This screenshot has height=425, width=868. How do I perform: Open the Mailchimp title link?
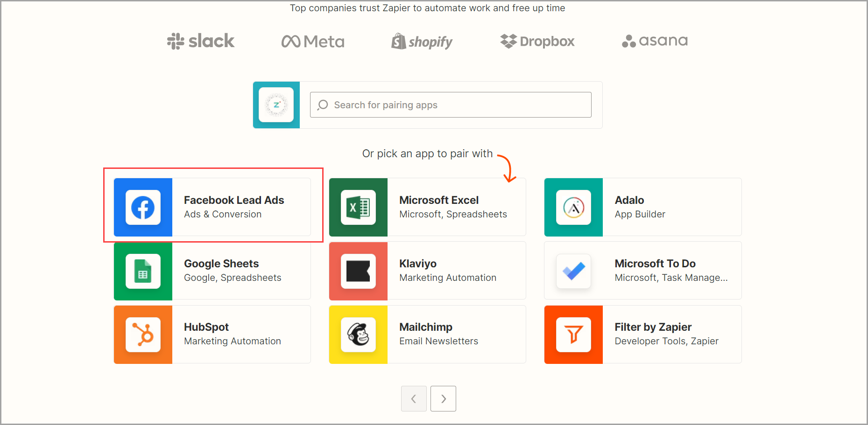coord(426,327)
